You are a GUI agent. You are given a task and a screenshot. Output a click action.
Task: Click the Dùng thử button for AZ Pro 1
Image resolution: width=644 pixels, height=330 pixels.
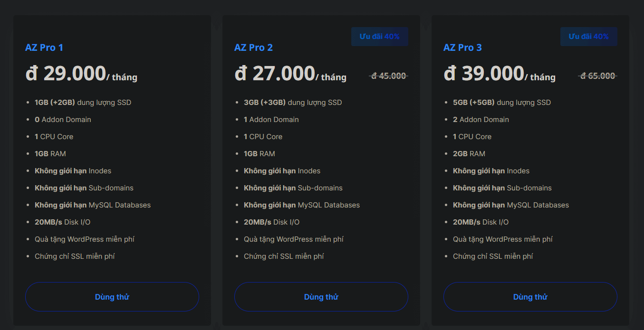[112, 297]
